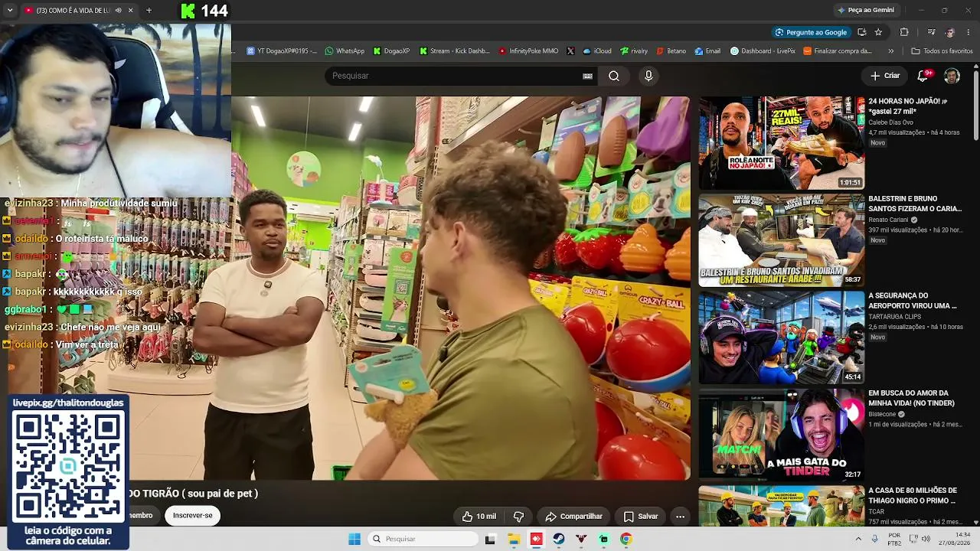980x551 pixels.
Task: Open Task View in the taskbar
Action: coord(491,539)
